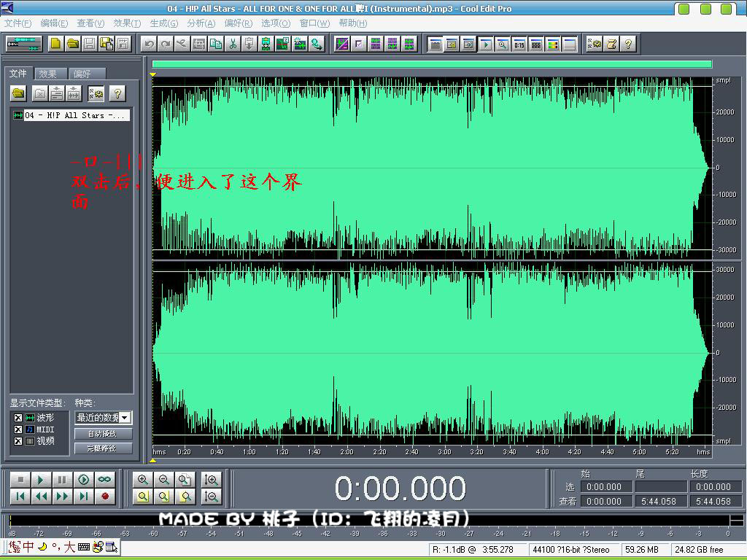Click the Redo arrow in the toolbar
The height and width of the screenshot is (560, 747).
[x=166, y=44]
